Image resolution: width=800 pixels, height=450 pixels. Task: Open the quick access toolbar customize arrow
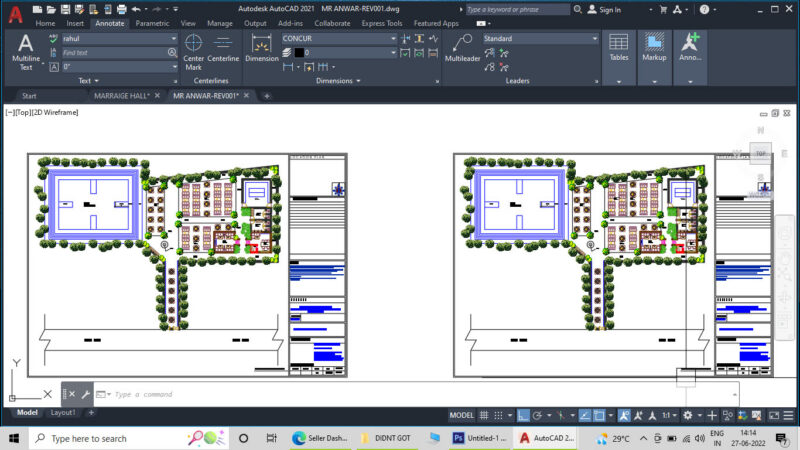point(176,9)
